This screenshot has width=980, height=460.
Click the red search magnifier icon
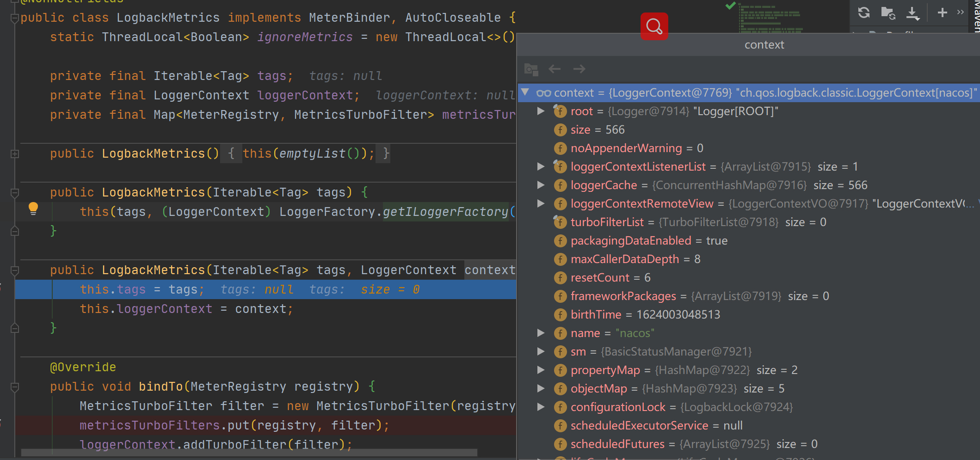[x=654, y=26]
